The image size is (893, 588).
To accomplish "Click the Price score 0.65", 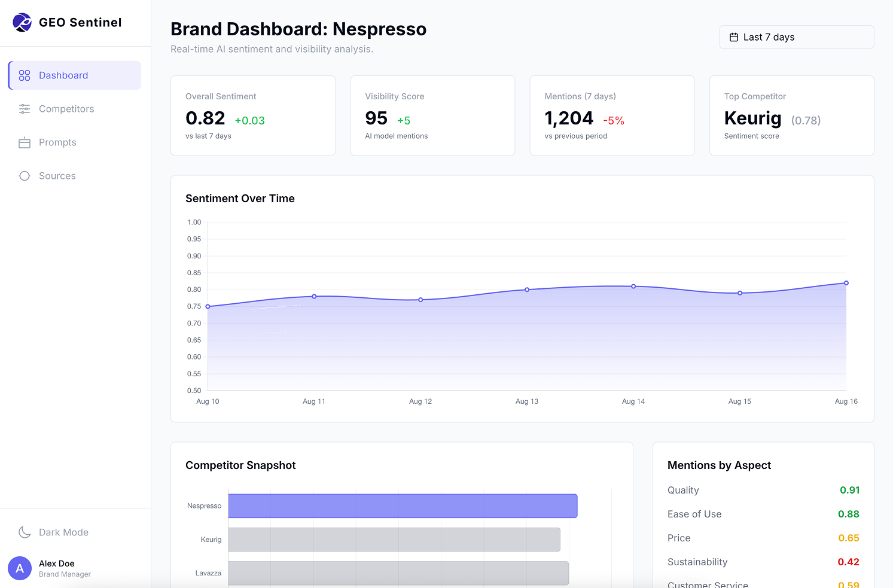I will tap(849, 538).
